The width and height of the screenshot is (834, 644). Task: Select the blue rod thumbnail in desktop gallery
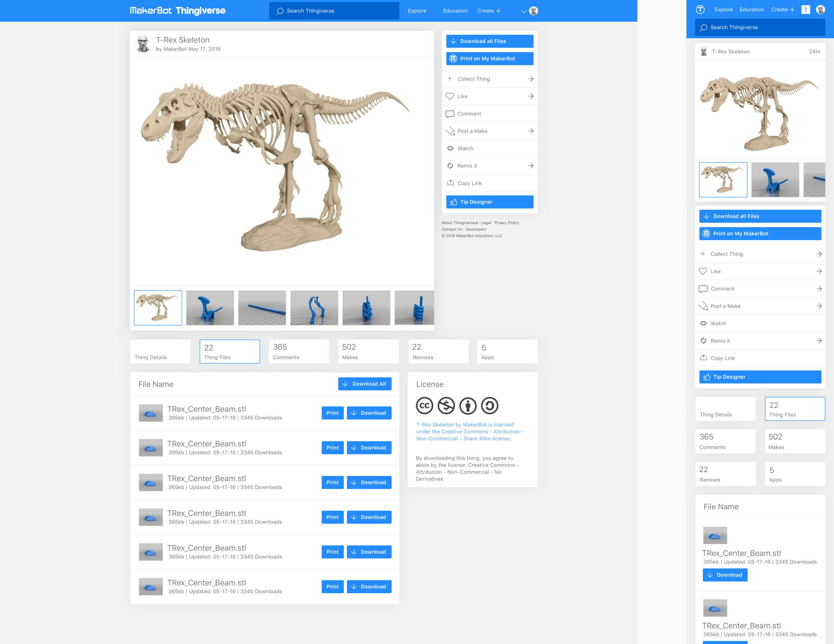pos(262,308)
